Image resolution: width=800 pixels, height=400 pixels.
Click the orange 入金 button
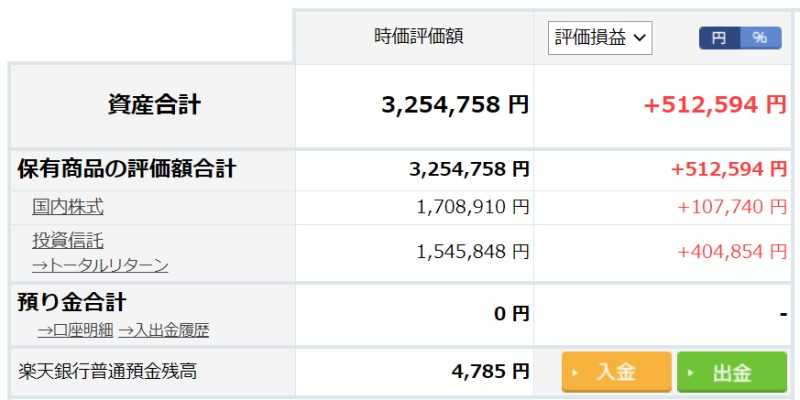(616, 372)
